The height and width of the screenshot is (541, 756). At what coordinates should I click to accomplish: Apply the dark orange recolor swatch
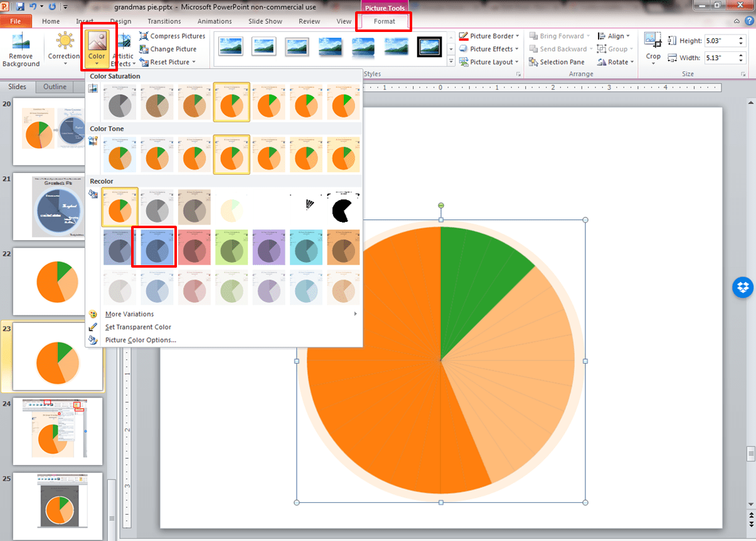click(x=344, y=246)
